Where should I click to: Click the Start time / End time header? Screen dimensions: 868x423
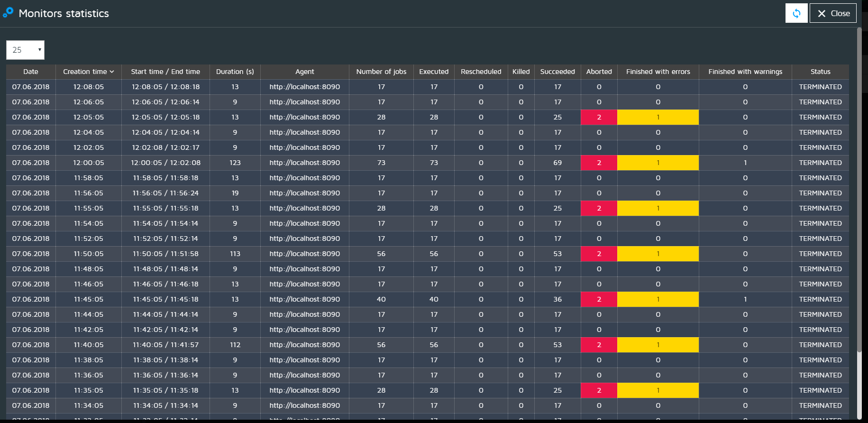pyautogui.click(x=165, y=72)
